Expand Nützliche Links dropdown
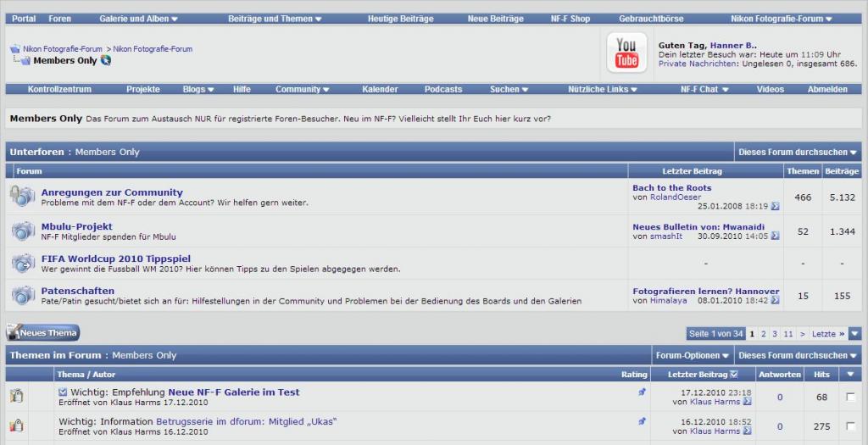868x445 pixels. (603, 89)
